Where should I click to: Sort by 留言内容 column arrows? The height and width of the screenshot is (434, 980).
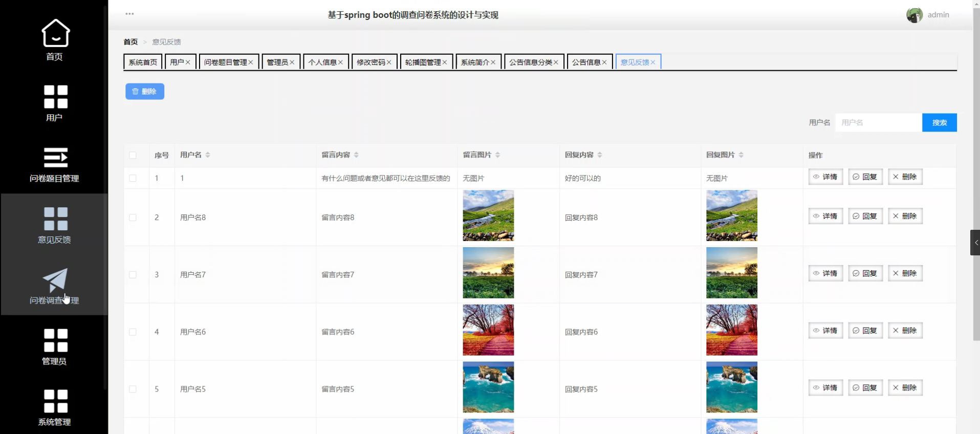coord(356,155)
